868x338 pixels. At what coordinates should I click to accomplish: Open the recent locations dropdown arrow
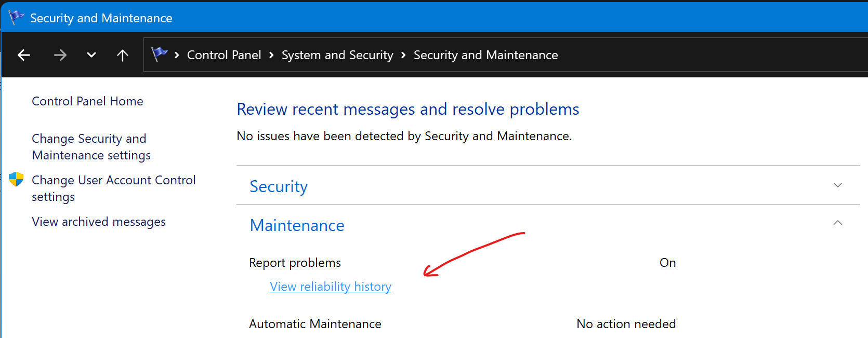pos(91,55)
